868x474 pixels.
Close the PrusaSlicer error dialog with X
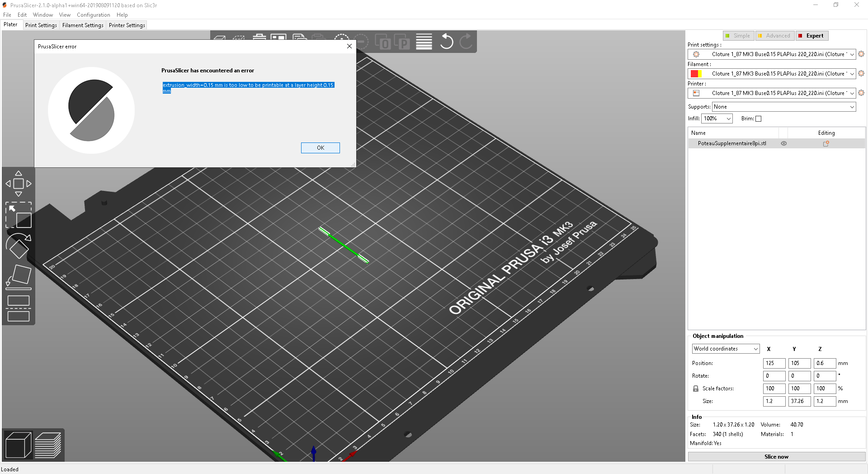coord(349,46)
